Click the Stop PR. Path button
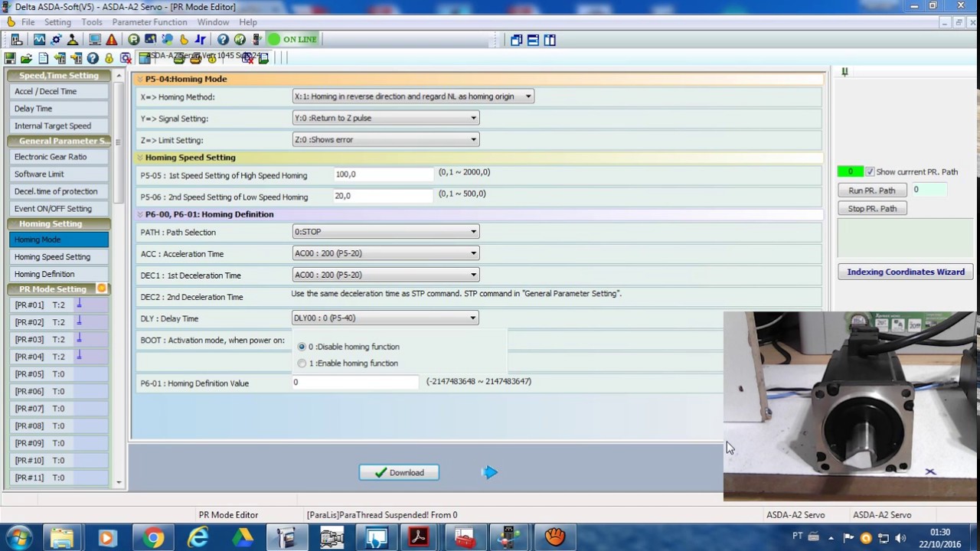This screenshot has height=551, width=980. point(872,208)
